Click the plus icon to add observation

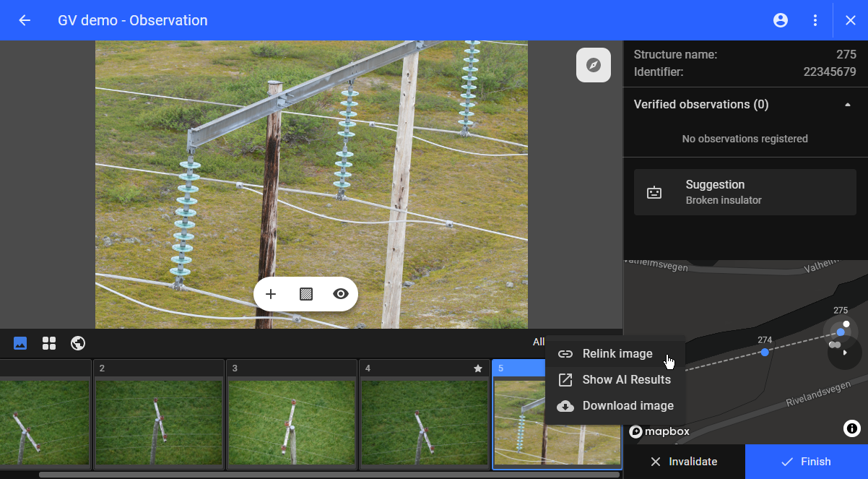point(271,294)
